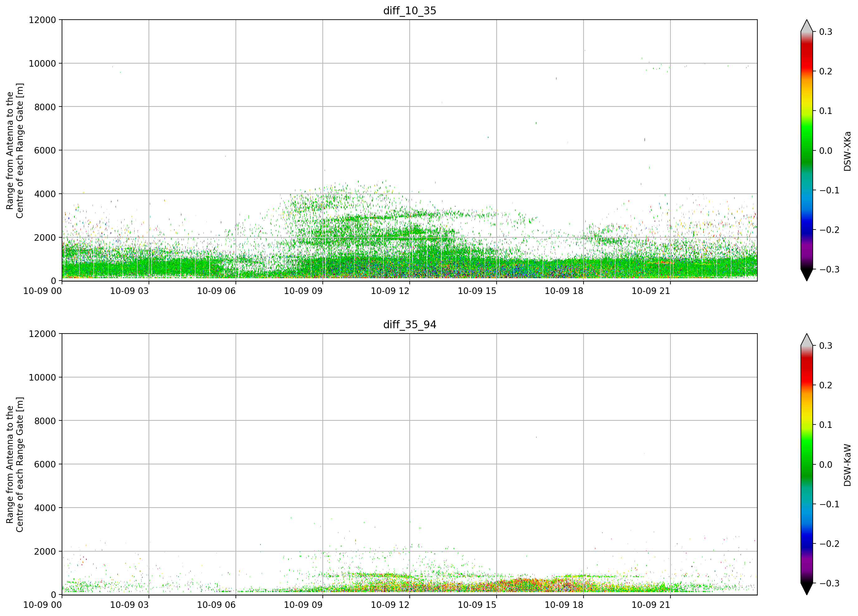Click the 10-09 03 tick label on upper plot

click(x=129, y=291)
